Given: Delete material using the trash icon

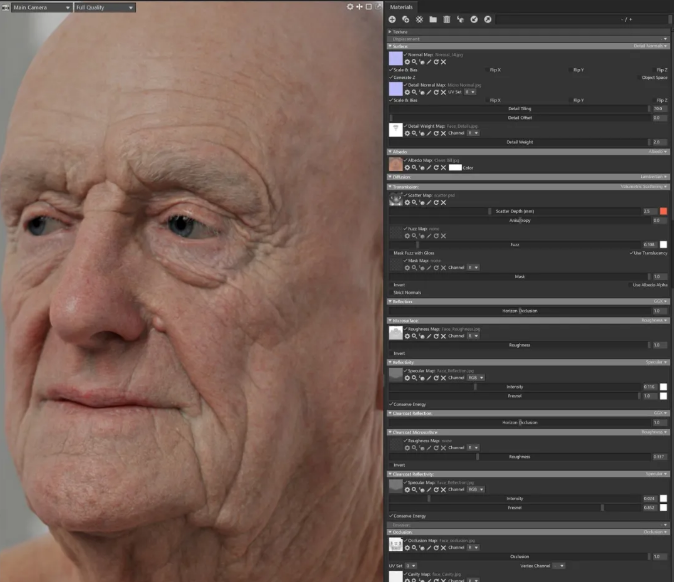Looking at the screenshot, I should pyautogui.click(x=447, y=19).
